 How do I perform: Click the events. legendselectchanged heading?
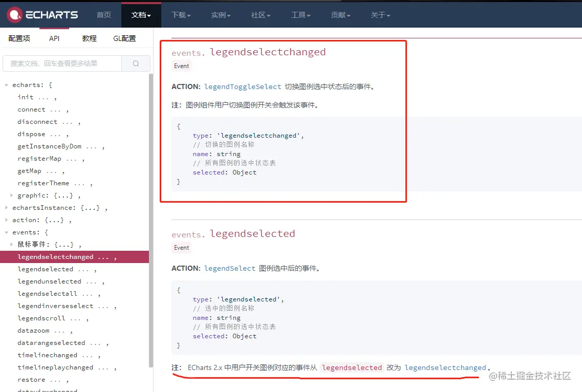coord(249,52)
